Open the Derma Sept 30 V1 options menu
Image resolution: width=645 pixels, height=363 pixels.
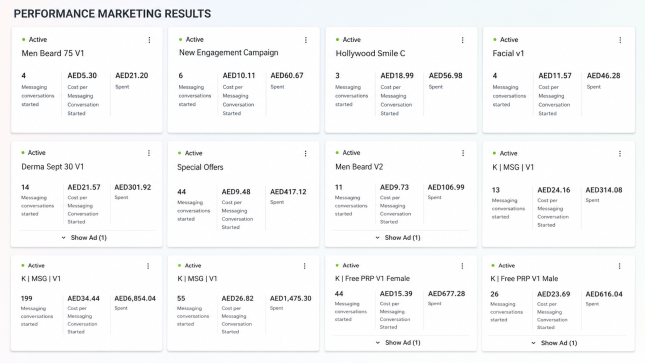[x=149, y=153]
